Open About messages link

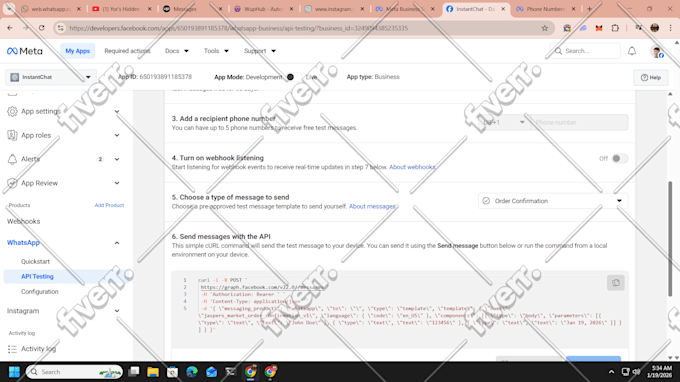click(373, 206)
